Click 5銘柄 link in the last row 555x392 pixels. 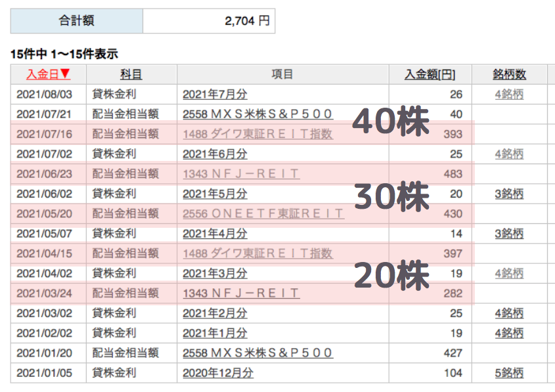509,373
